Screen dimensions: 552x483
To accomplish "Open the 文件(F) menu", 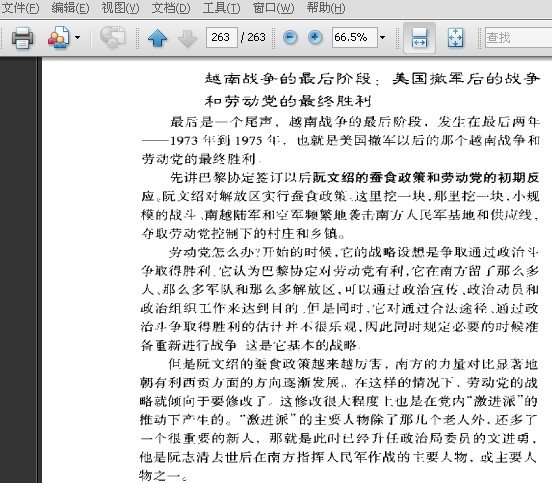I will (20, 8).
